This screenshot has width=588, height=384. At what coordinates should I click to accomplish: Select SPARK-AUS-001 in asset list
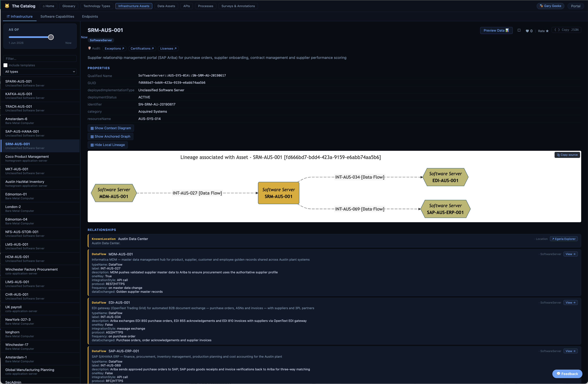tap(40, 83)
